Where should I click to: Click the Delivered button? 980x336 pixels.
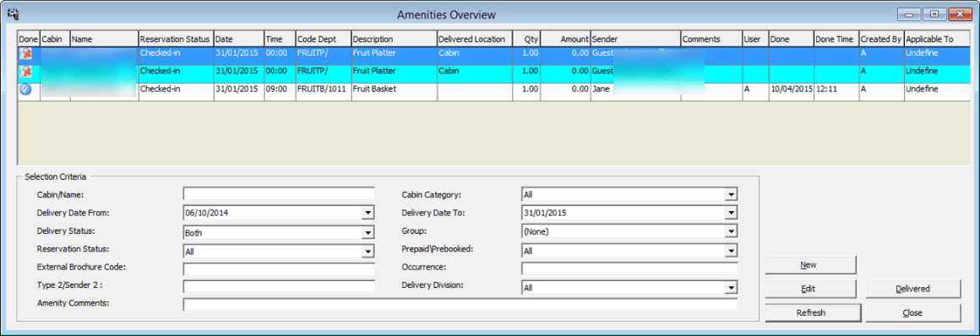[x=912, y=289]
